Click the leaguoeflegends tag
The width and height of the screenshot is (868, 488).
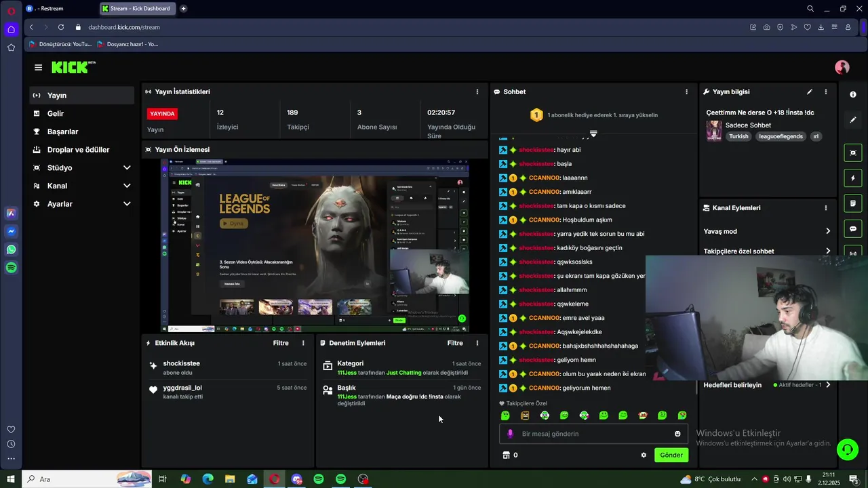pyautogui.click(x=781, y=136)
